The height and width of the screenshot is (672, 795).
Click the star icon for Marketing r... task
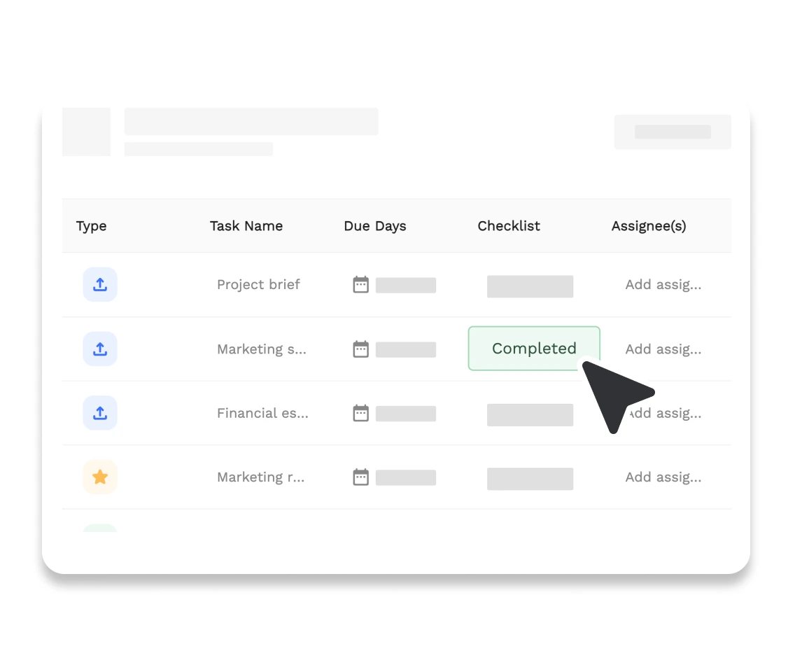coord(100,477)
